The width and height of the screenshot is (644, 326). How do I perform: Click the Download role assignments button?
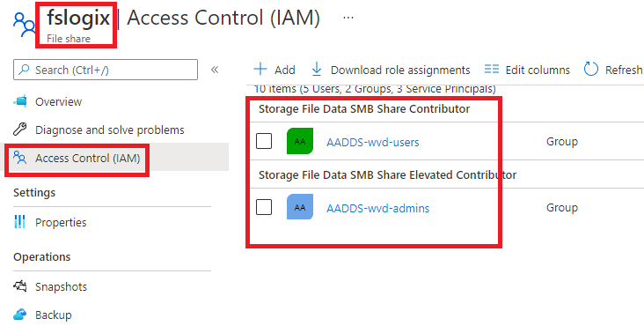pos(390,70)
